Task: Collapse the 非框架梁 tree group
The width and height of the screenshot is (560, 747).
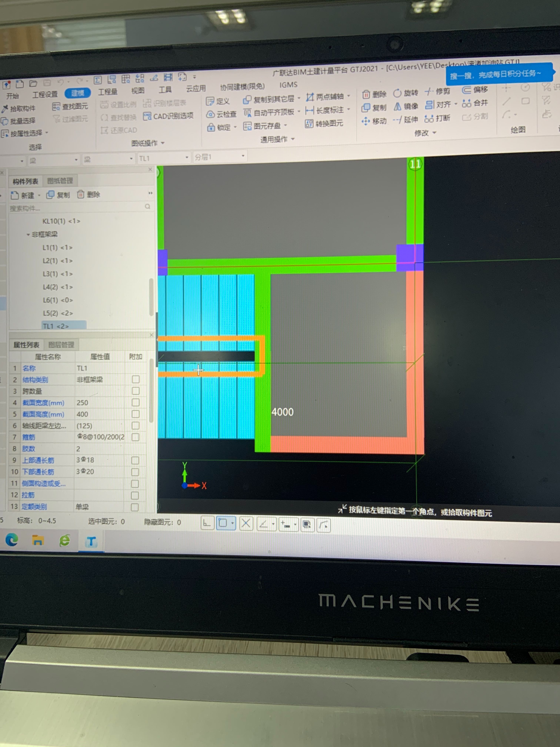Action: coord(28,234)
